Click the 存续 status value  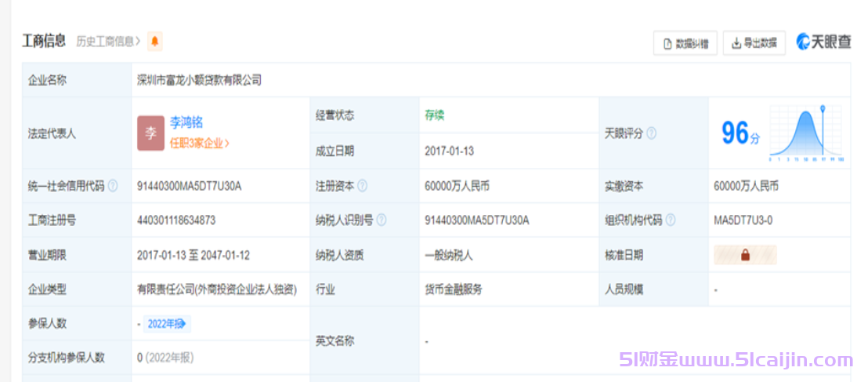(435, 115)
